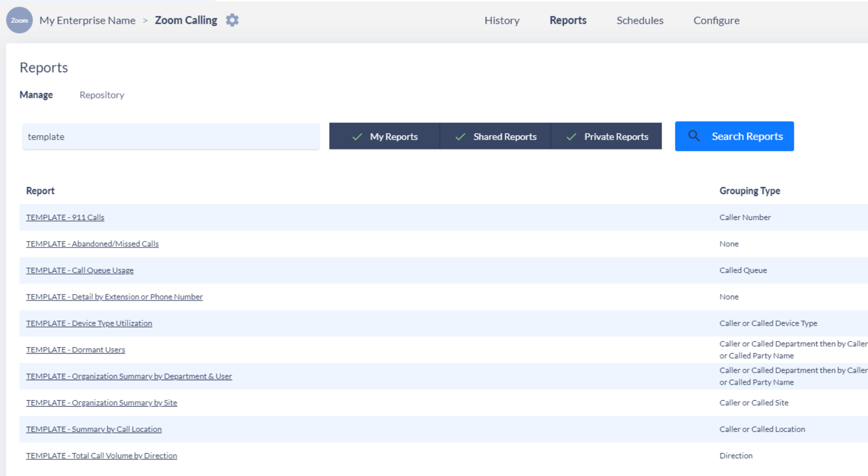Open TEMPLATE - Call Queue Usage report
This screenshot has width=868, height=476.
click(x=80, y=270)
